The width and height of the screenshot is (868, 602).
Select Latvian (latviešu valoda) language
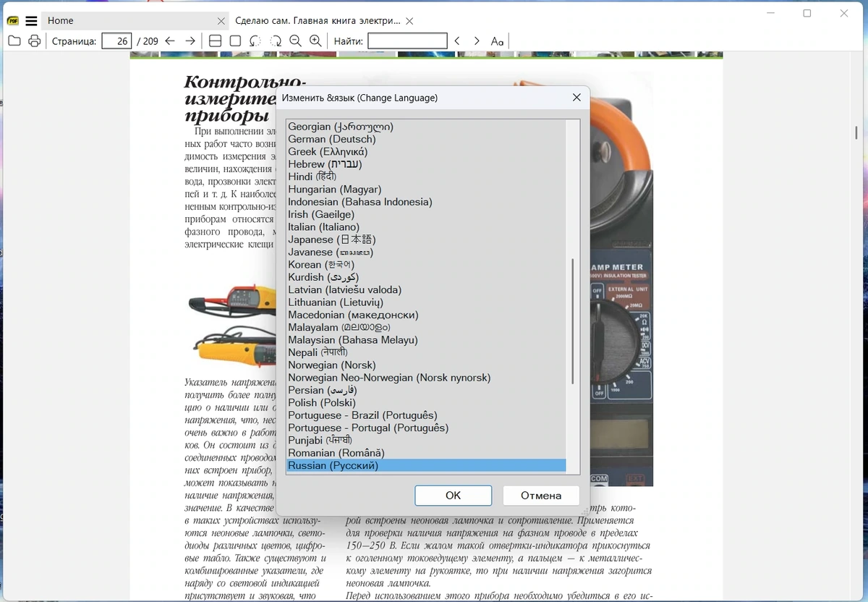pos(426,289)
